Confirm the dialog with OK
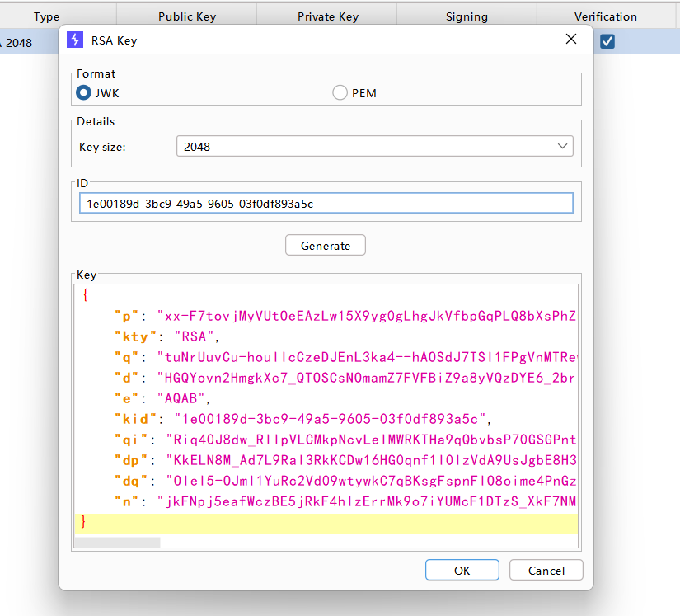 tap(462, 570)
